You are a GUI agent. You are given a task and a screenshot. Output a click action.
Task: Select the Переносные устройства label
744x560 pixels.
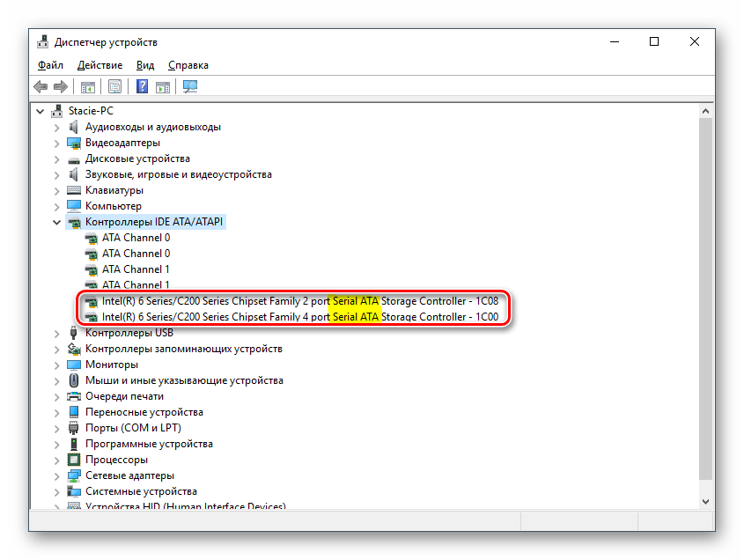coord(144,412)
